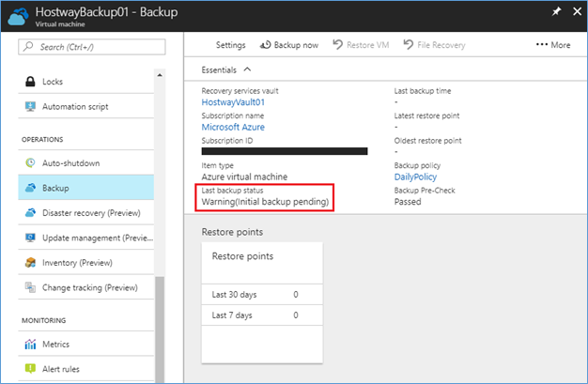Screen dimensions: 588x384
Task: Click the Restore VM undo-arrow icon
Action: coord(338,45)
